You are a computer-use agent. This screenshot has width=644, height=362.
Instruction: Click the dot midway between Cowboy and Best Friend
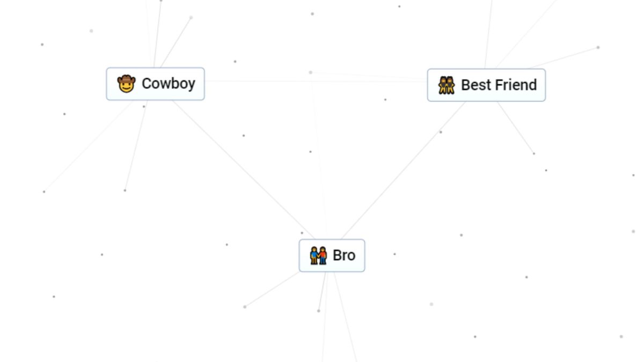(310, 72)
